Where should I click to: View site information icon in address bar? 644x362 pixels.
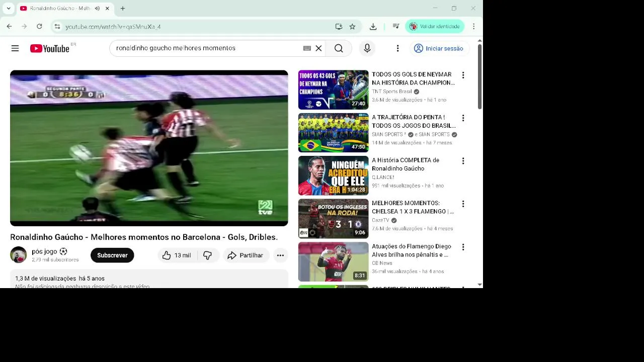[57, 27]
